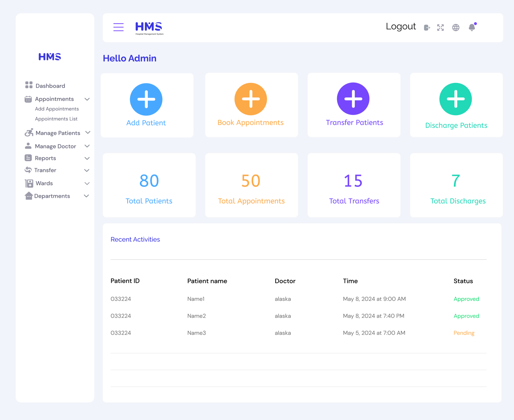Image resolution: width=514 pixels, height=420 pixels.
Task: Open Appointments List submenu item
Action: pyautogui.click(x=56, y=119)
